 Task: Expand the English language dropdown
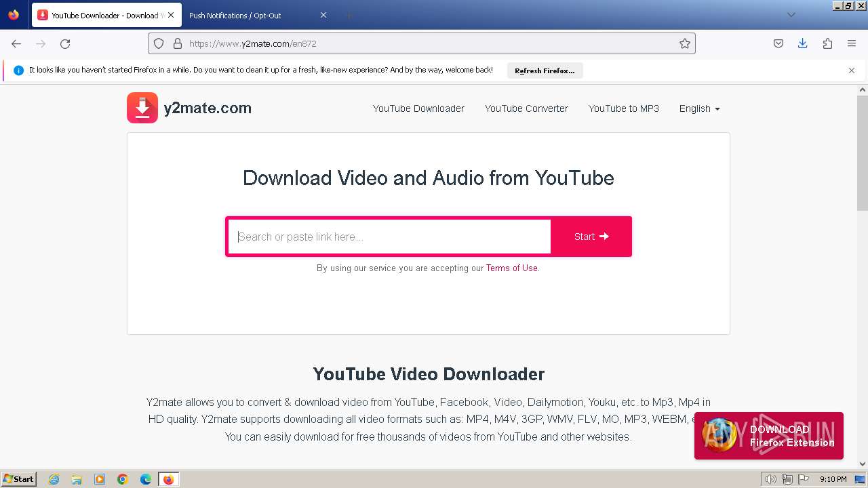click(700, 108)
